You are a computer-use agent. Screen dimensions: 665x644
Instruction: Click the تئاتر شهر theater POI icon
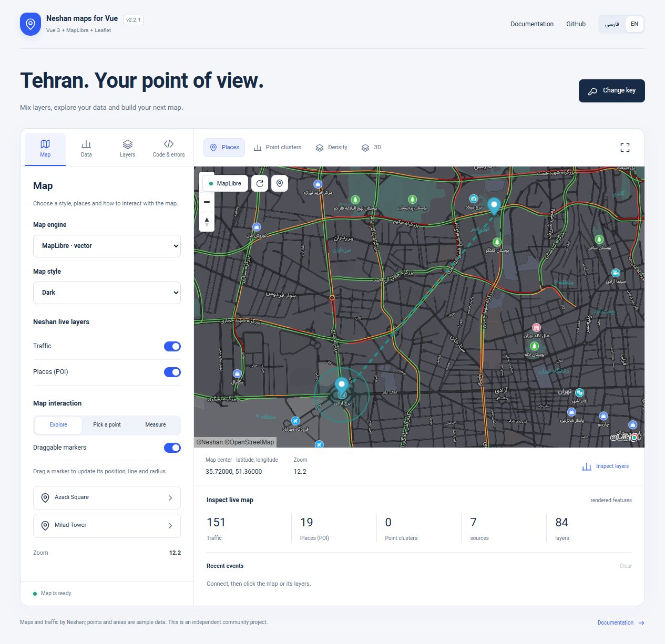[579, 393]
